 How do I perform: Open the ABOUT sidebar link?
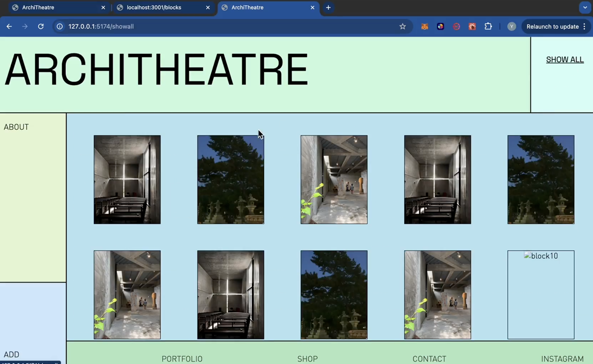coord(16,127)
